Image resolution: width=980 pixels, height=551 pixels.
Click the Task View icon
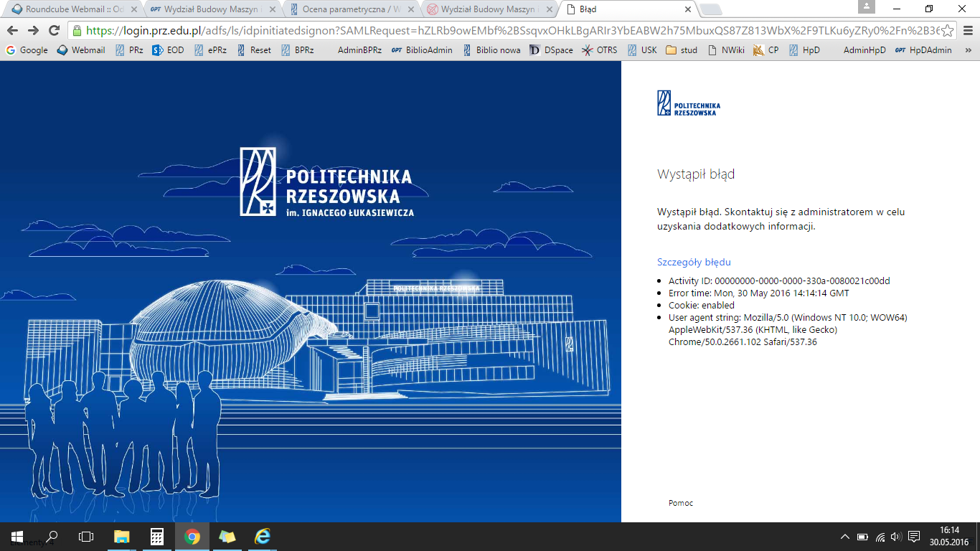pyautogui.click(x=86, y=537)
